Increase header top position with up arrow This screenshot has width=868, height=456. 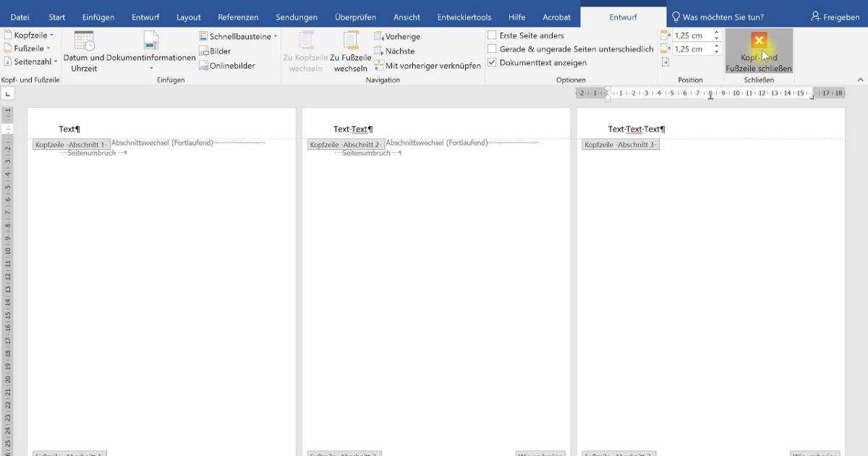717,33
